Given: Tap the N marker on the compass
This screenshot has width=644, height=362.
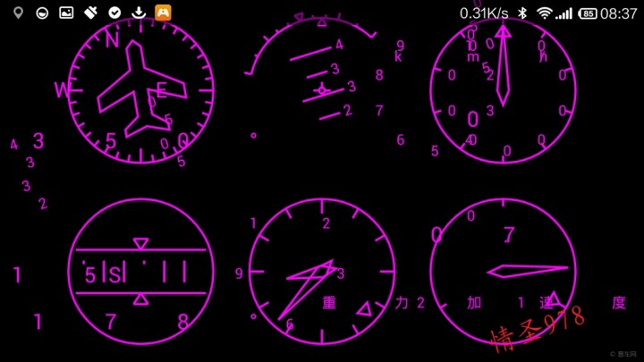Looking at the screenshot, I should click(112, 40).
